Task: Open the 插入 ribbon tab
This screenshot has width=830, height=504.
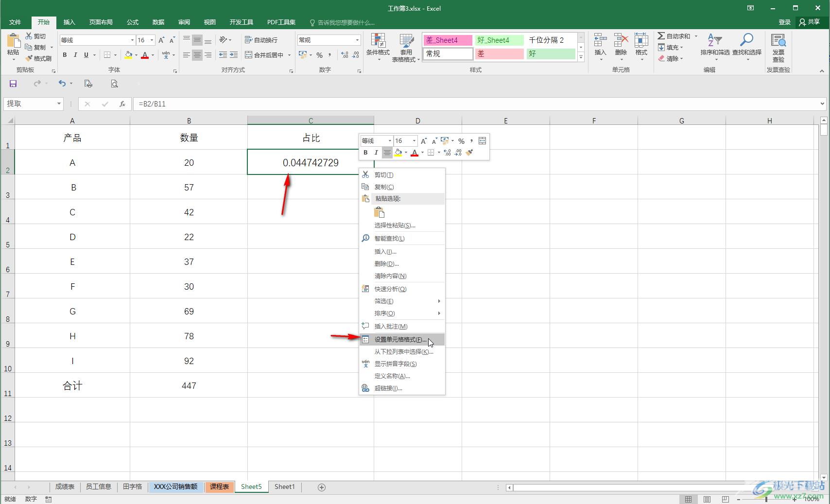Action: pyautogui.click(x=69, y=22)
